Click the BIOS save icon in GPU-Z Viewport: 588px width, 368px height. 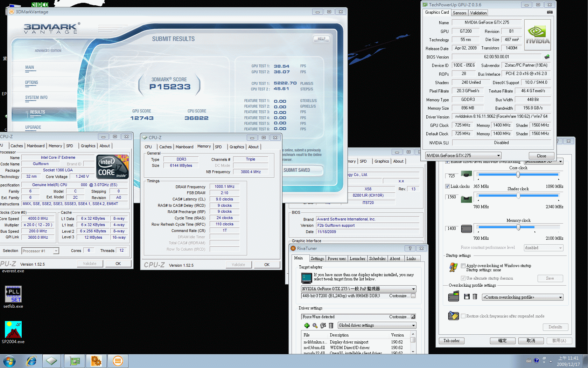(547, 56)
